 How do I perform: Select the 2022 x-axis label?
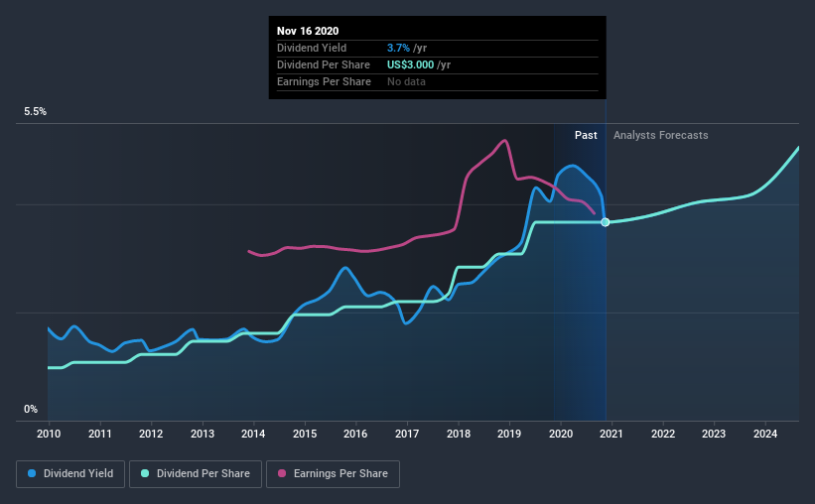click(x=663, y=434)
